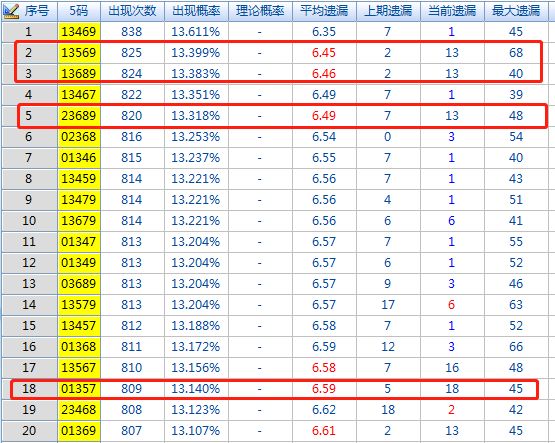
Task: Click red average miss value 6.45
Action: tap(324, 53)
